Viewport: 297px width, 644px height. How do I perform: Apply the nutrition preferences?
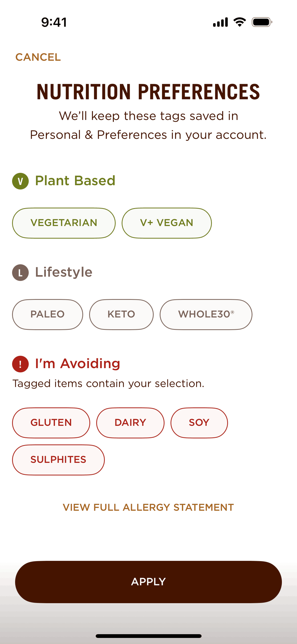coord(148,582)
